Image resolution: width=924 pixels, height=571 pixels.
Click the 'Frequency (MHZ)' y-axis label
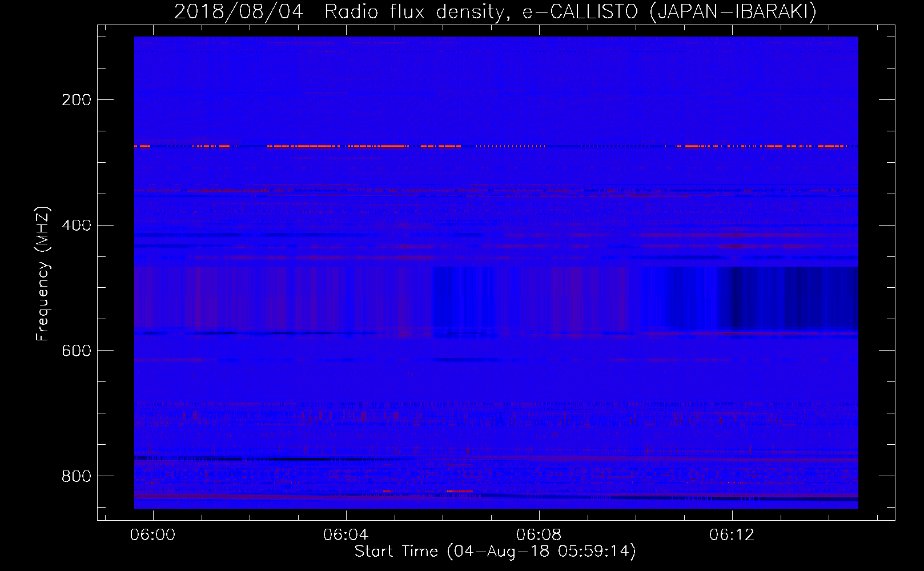point(43,274)
